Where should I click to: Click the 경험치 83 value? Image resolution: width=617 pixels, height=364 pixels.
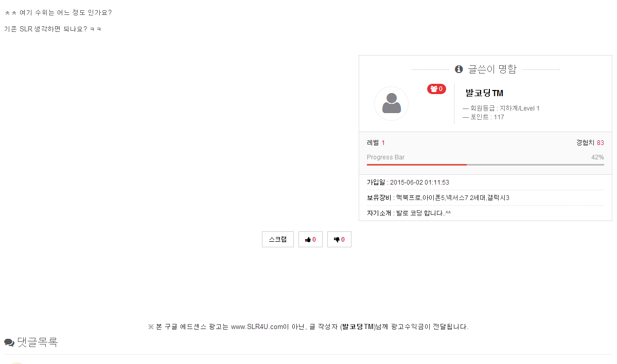coord(590,143)
